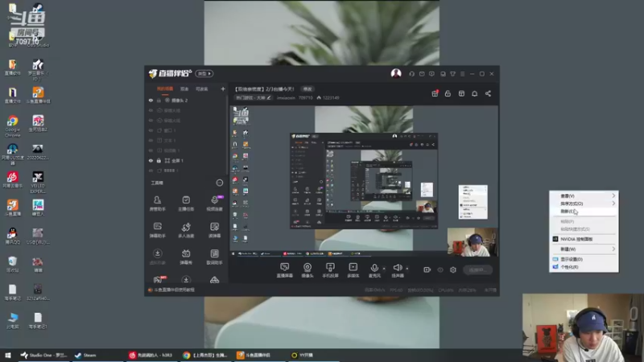Open NVIDIA 控制面板 from context menu
The height and width of the screenshot is (362, 644).
(584, 239)
